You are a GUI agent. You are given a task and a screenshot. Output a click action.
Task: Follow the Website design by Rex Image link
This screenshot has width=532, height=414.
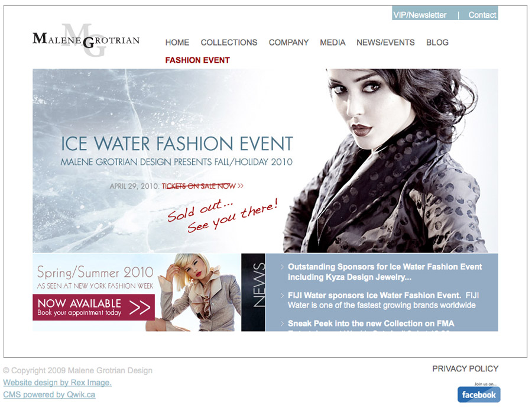tap(57, 383)
